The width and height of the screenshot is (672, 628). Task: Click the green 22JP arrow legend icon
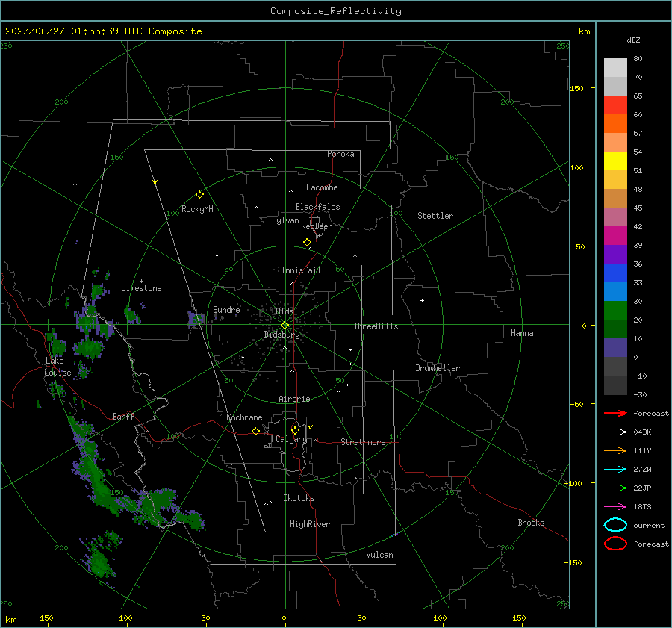615,488
